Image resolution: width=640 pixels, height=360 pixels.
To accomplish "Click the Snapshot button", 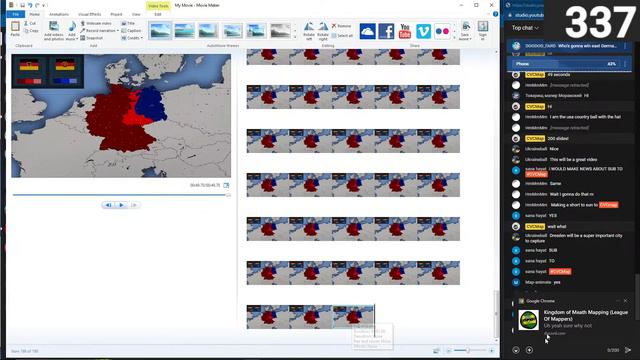I will pyautogui.click(x=92, y=38).
